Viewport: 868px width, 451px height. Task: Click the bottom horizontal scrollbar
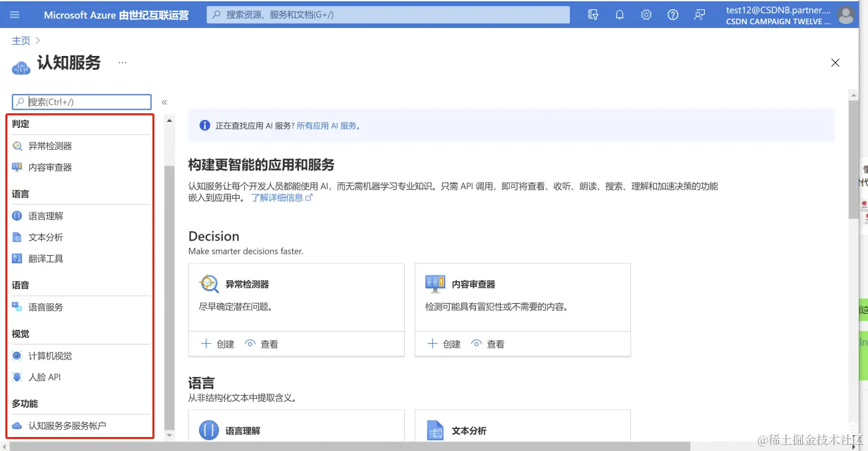(349, 446)
